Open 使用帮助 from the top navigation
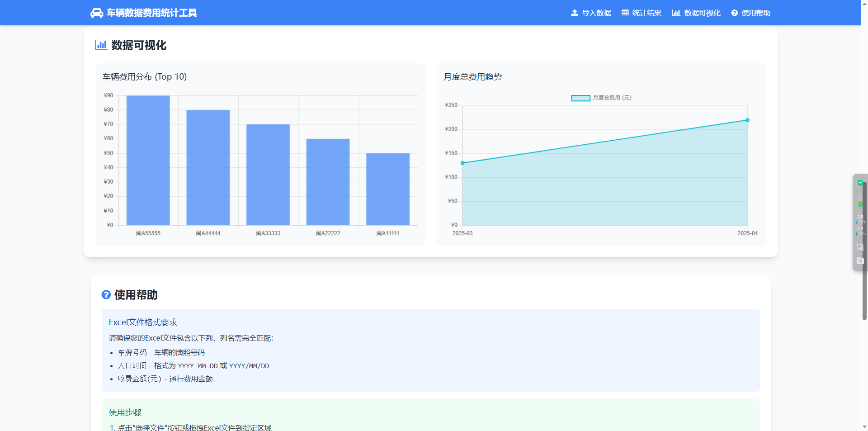 click(751, 13)
